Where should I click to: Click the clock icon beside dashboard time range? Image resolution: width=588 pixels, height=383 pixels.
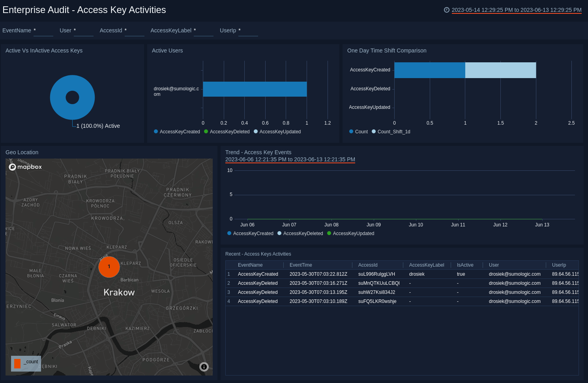[x=446, y=10]
